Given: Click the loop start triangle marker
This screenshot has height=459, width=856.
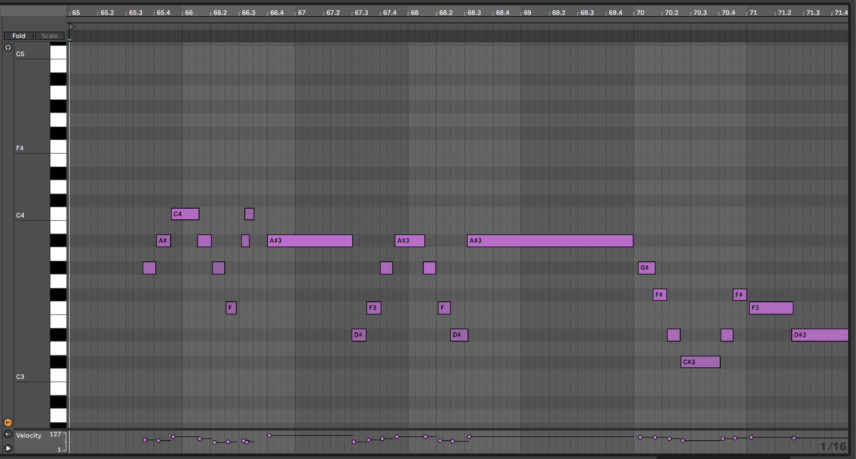Looking at the screenshot, I should point(72,26).
